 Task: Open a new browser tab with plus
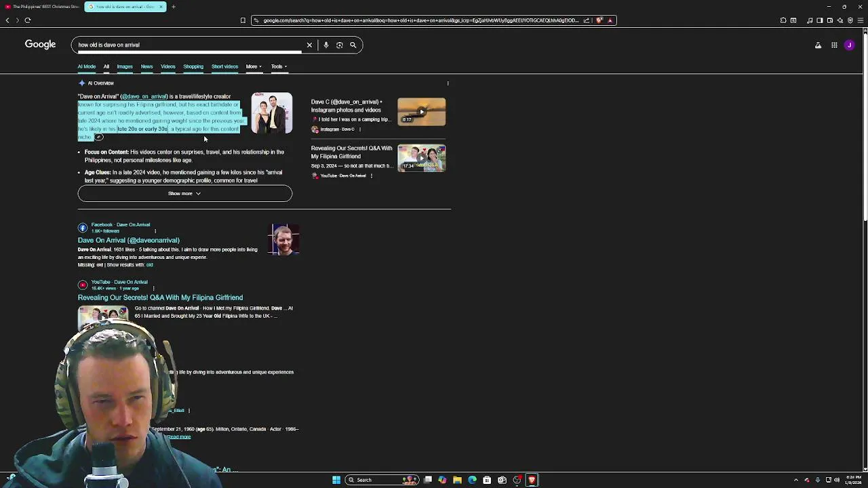[173, 7]
